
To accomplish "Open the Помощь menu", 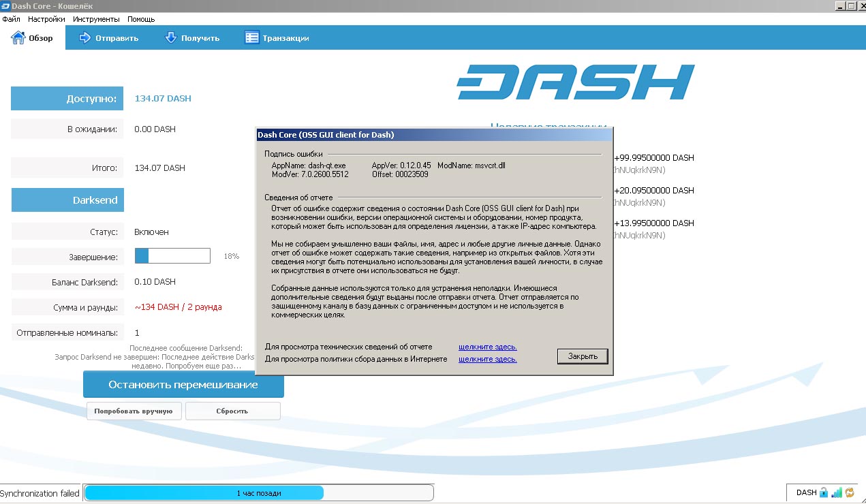I will pyautogui.click(x=141, y=19).
